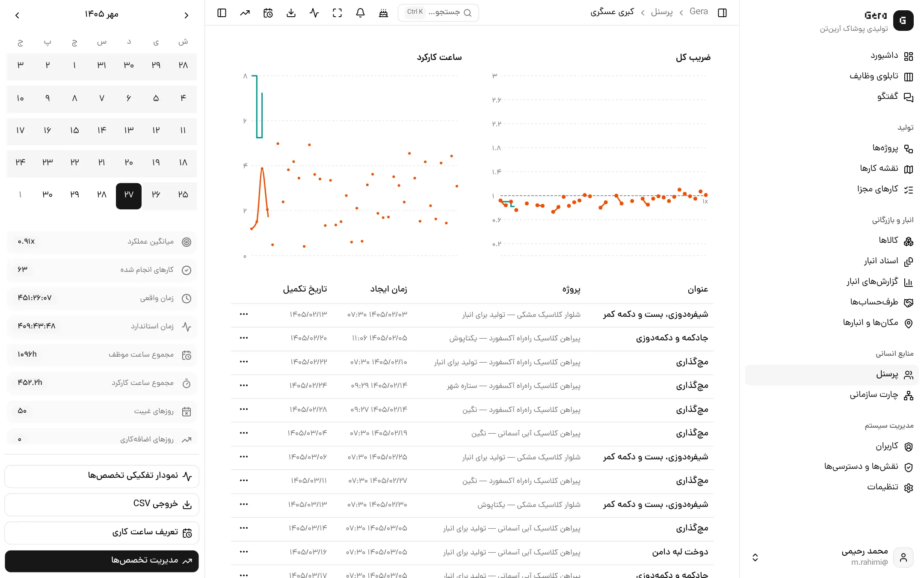Open کارهای مجزا in sidebar
The image size is (924, 578).
(x=885, y=189)
